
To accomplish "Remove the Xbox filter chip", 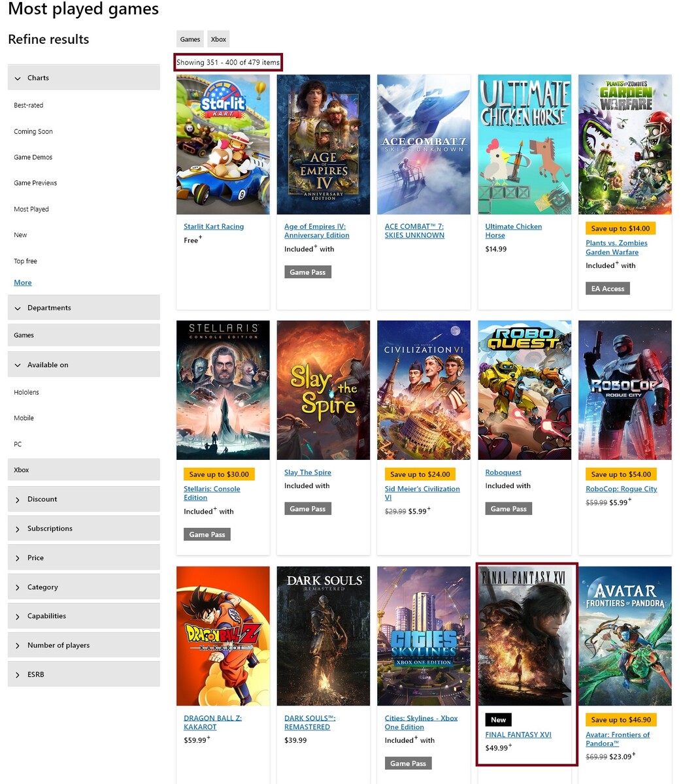I will point(218,39).
